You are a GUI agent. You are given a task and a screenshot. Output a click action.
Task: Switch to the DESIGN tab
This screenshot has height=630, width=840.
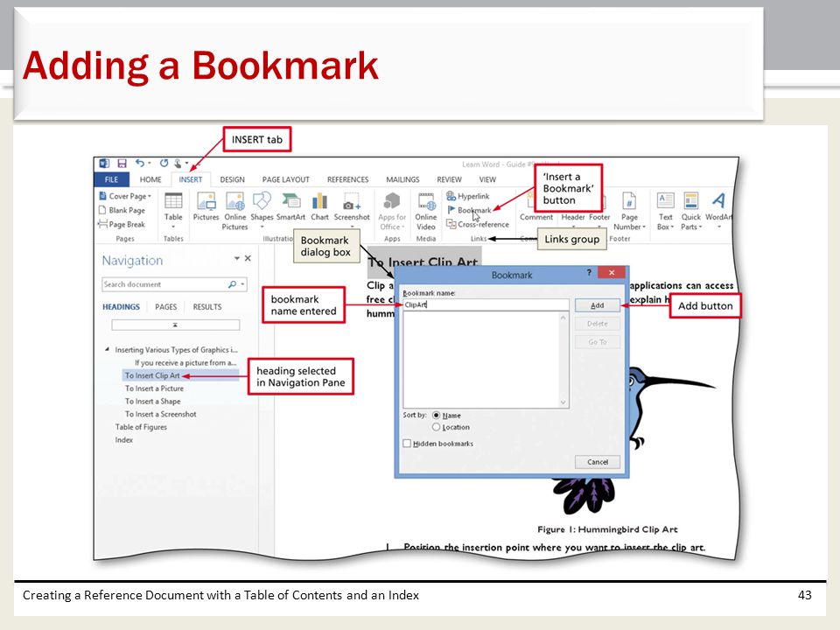pyautogui.click(x=233, y=179)
